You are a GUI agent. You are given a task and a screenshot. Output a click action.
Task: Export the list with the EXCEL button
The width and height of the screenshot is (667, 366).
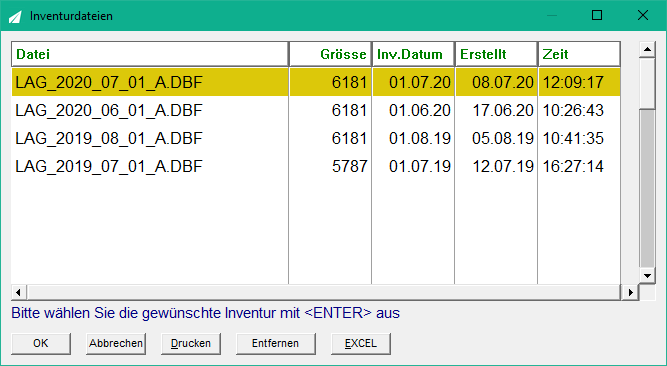(x=361, y=343)
